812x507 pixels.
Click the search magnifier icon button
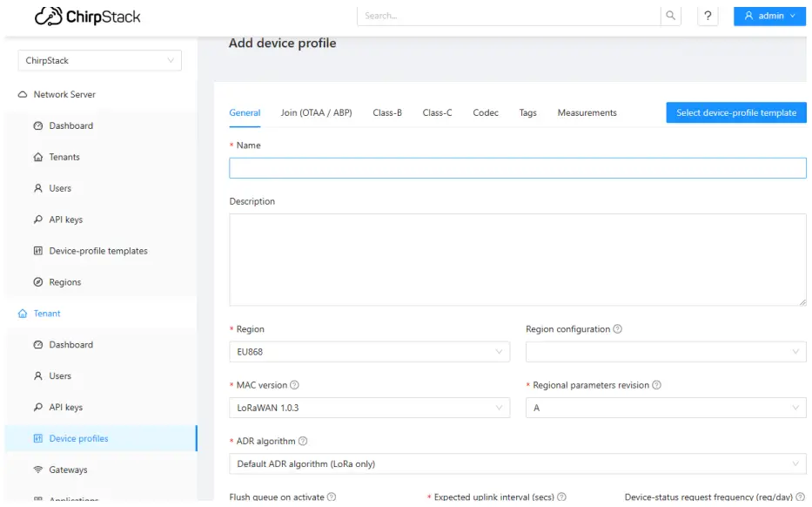(x=670, y=16)
